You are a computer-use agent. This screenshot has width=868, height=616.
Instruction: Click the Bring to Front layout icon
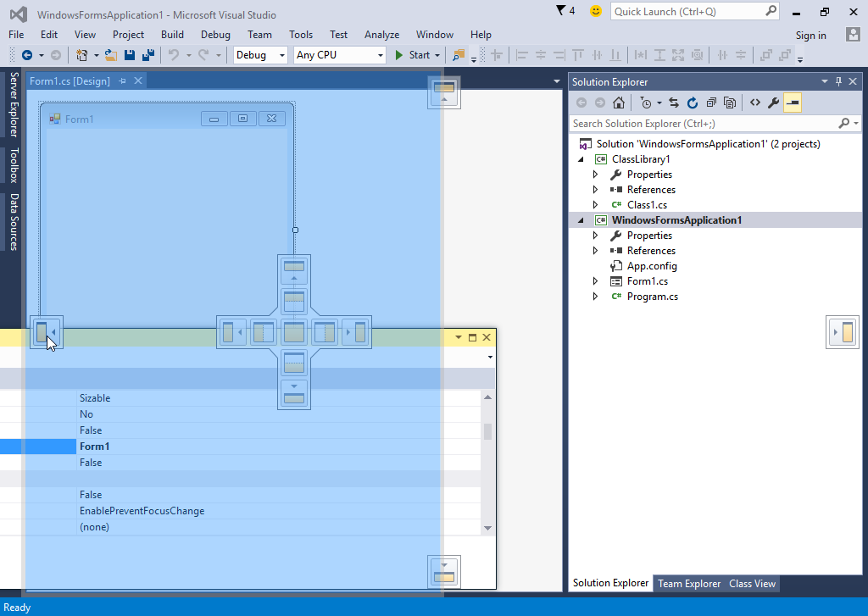(766, 55)
